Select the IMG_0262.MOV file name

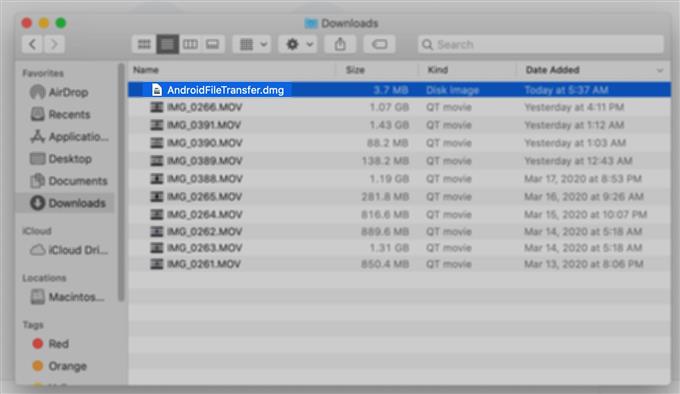click(x=204, y=232)
